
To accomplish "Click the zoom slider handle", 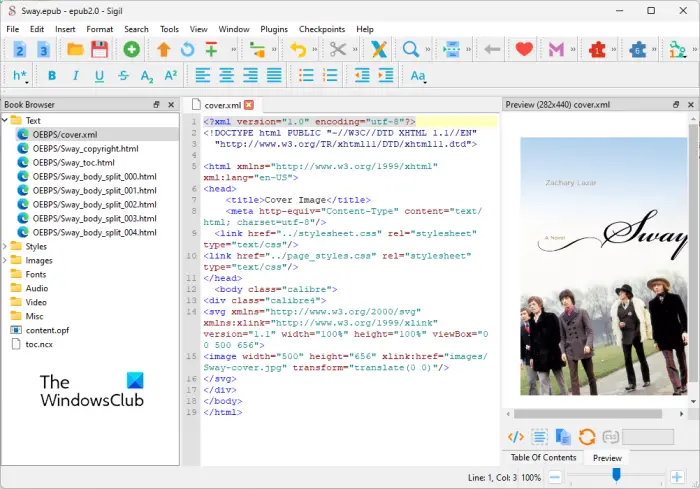I will [x=617, y=476].
